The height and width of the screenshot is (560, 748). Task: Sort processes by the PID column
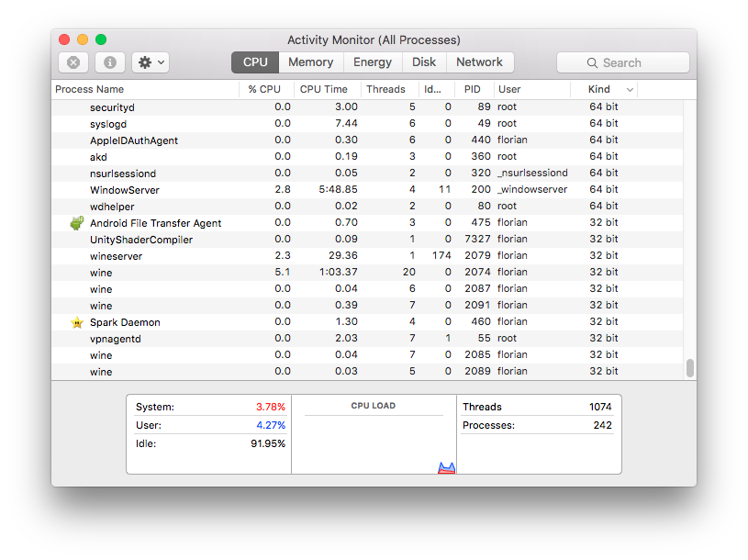[x=473, y=90]
